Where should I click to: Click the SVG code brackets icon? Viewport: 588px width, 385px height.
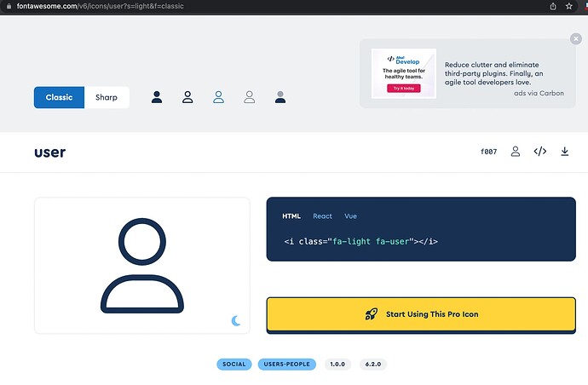pyautogui.click(x=540, y=152)
